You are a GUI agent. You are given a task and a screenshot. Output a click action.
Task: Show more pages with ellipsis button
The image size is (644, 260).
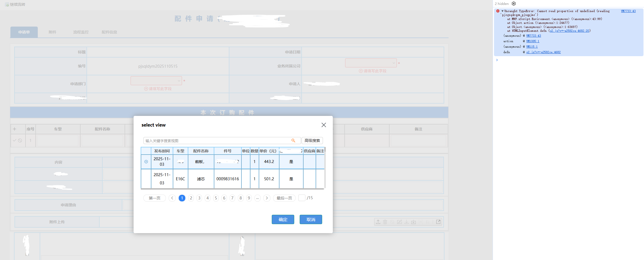tap(257, 198)
